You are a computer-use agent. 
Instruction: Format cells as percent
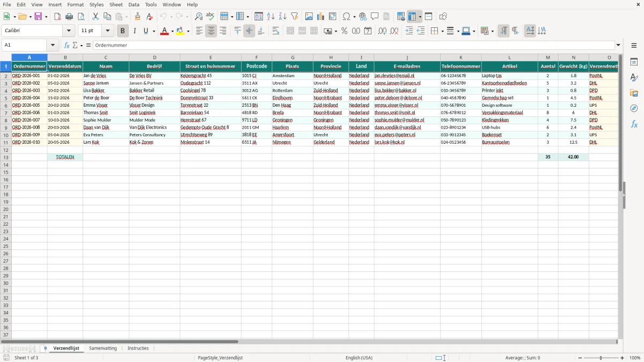(344, 31)
